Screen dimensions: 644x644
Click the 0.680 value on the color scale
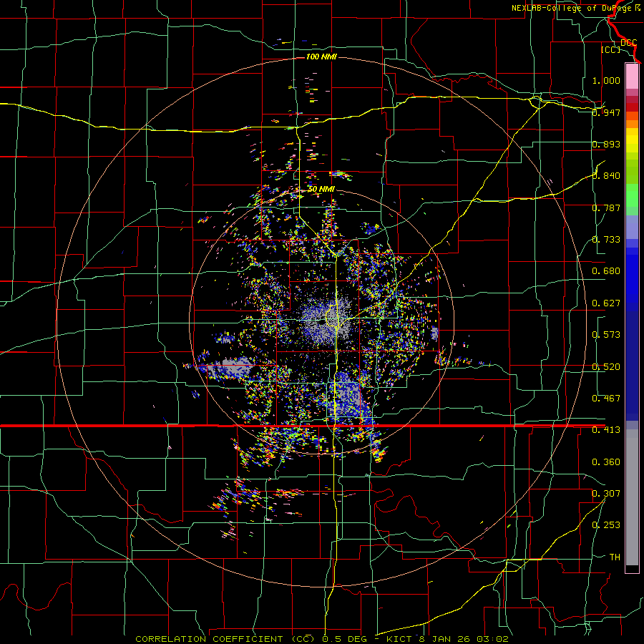click(x=606, y=271)
